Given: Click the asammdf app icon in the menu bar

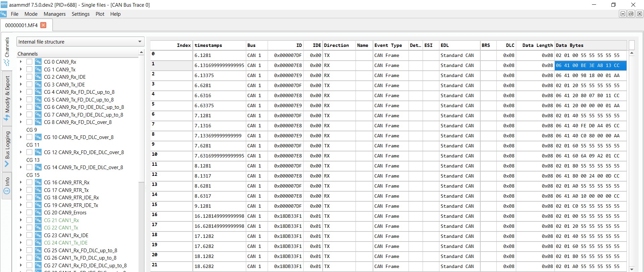Looking at the screenshot, I should [3, 14].
